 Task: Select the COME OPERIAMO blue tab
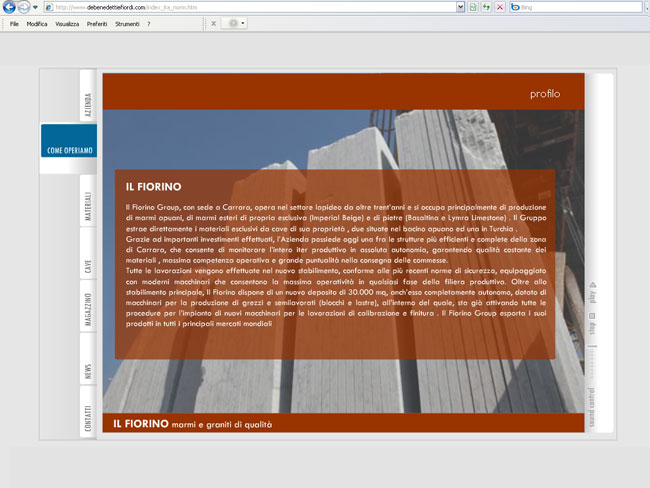pos(69,141)
